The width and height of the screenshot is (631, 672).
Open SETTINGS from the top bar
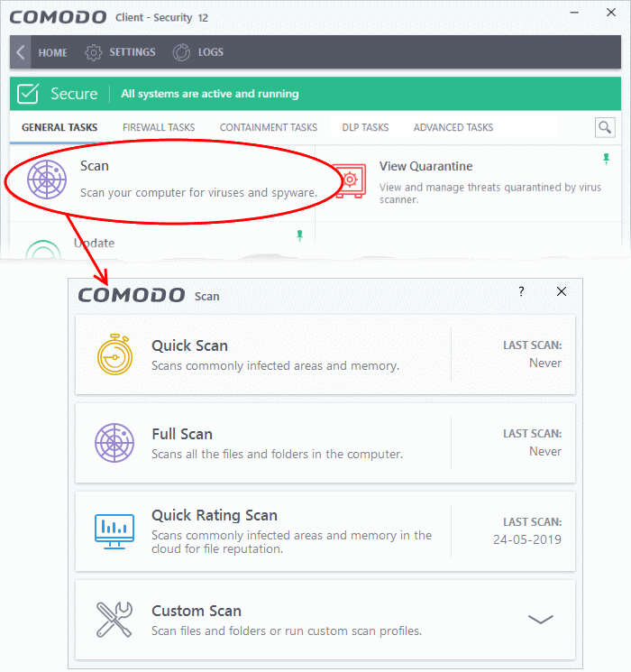(x=132, y=52)
